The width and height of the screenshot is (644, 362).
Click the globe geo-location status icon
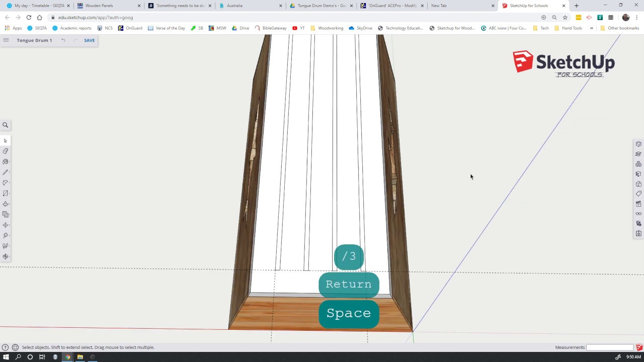15,347
